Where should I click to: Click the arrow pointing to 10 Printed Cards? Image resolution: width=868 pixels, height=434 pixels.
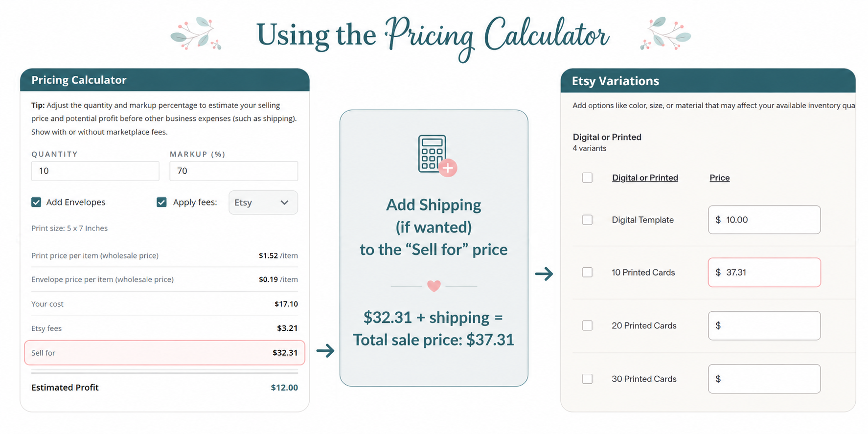point(544,274)
